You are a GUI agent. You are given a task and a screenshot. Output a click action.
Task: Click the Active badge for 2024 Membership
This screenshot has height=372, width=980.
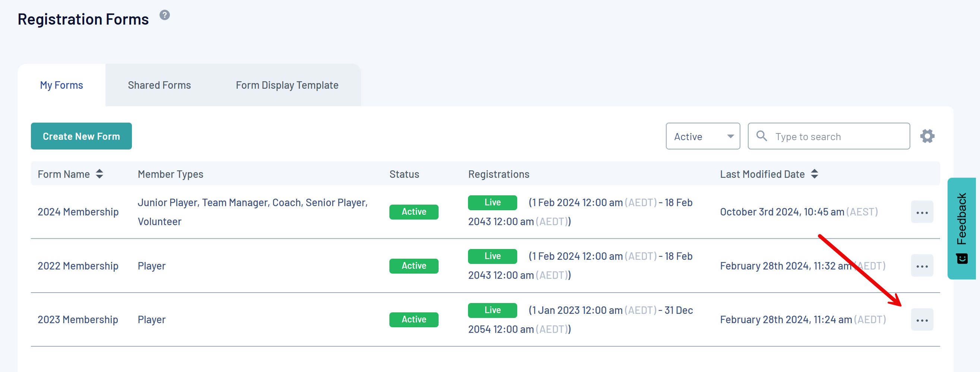[414, 212]
